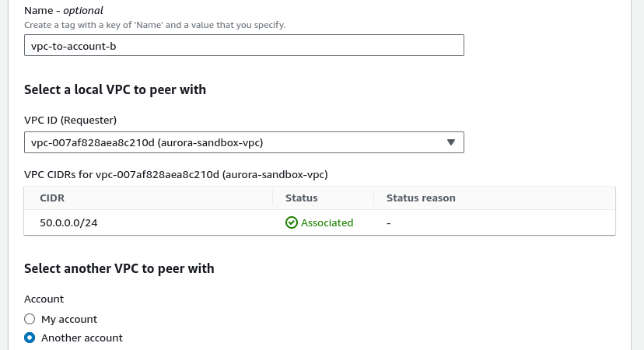
Task: Click the status reason dash in CIDR row
Action: click(389, 222)
